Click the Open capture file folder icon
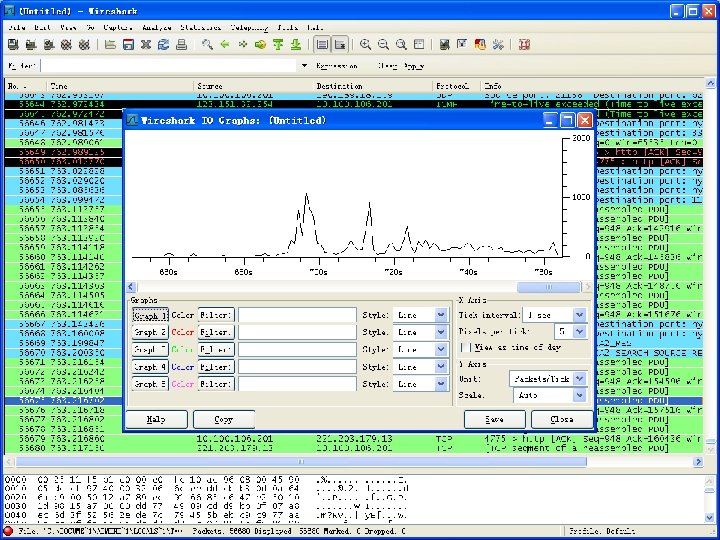The image size is (720, 540). tap(110, 45)
